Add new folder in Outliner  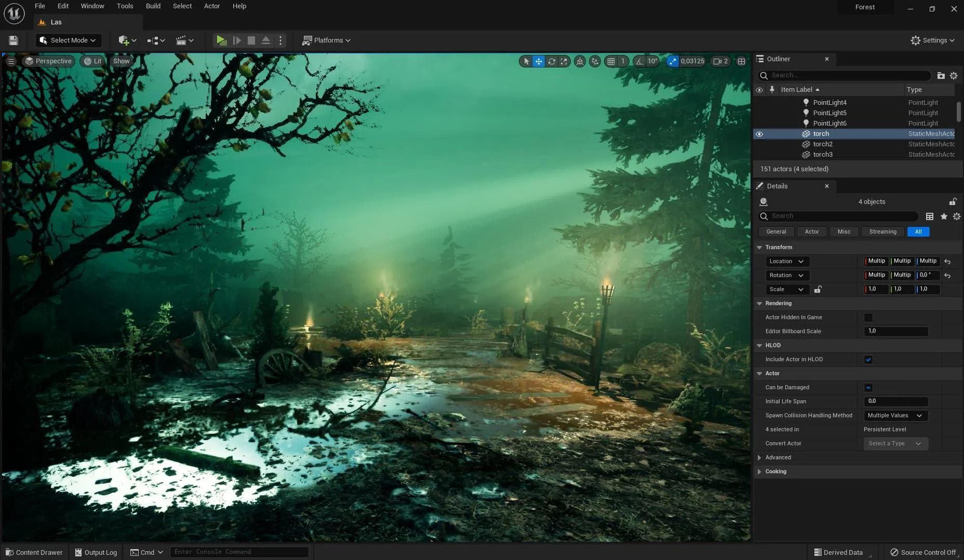(x=941, y=75)
